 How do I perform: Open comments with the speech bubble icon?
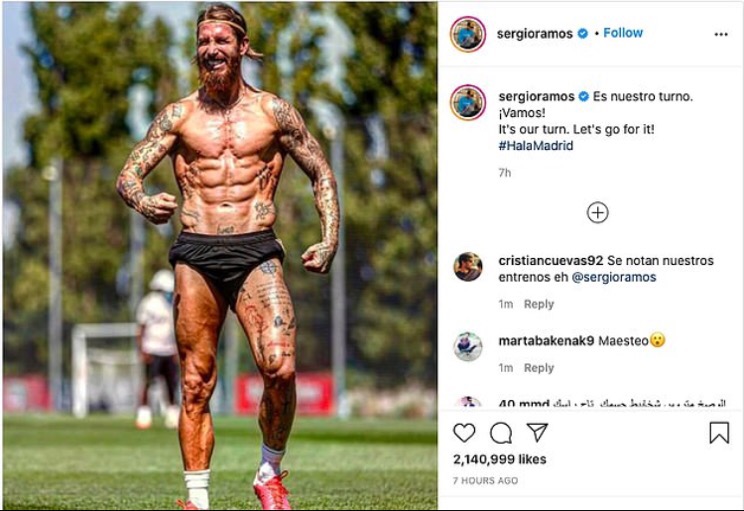(x=501, y=433)
